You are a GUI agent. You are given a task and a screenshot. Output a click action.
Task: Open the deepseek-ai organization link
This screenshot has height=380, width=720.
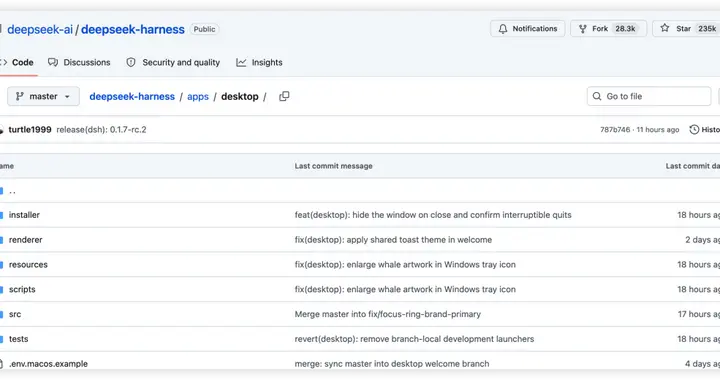(x=40, y=29)
